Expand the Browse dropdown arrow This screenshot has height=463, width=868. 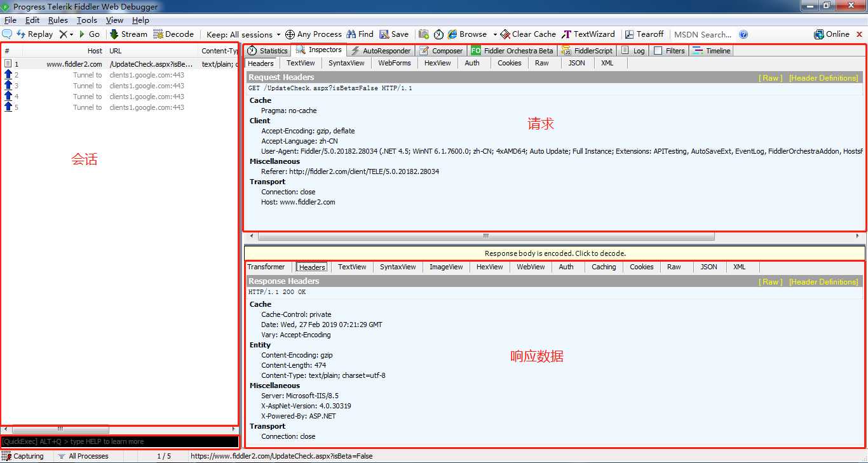coord(495,34)
